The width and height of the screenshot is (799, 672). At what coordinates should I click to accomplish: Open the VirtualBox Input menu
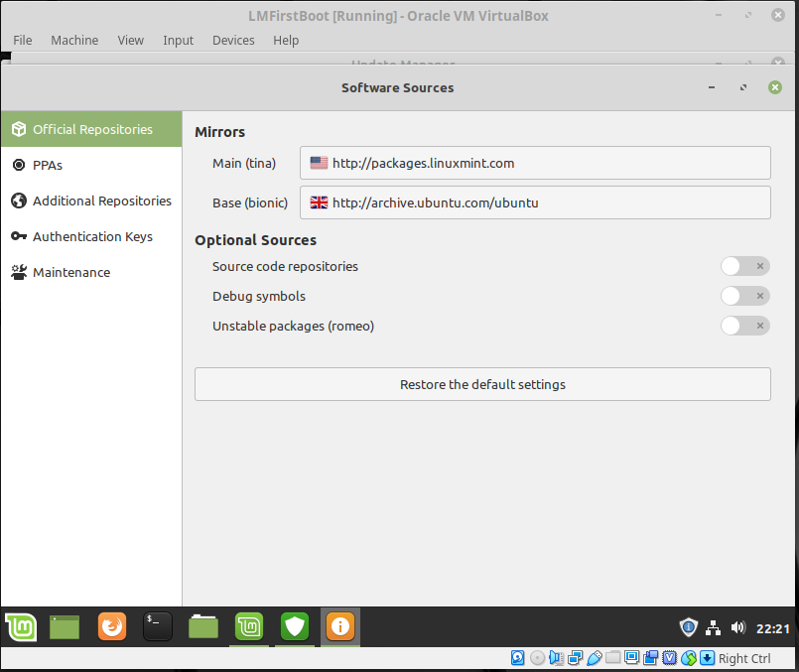[178, 41]
